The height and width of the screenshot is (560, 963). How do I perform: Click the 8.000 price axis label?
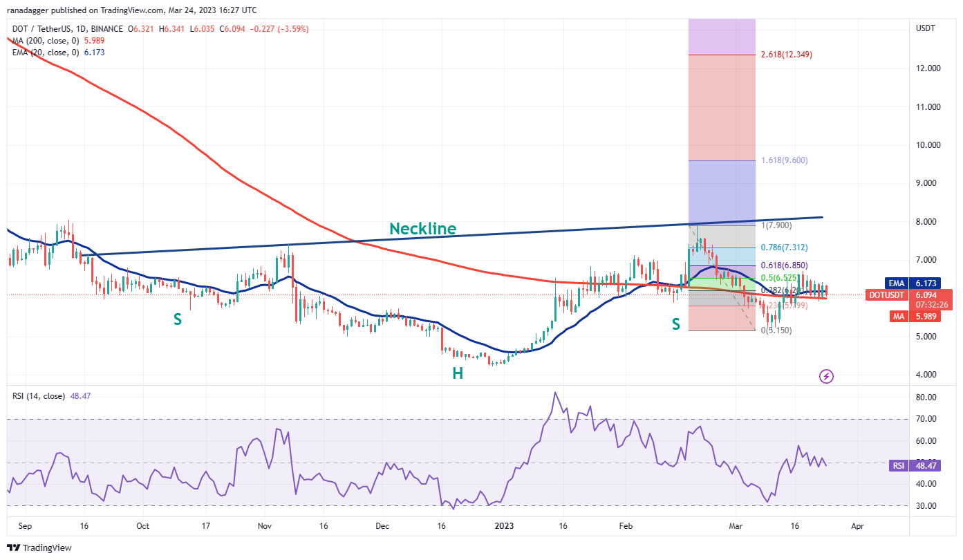click(x=927, y=222)
